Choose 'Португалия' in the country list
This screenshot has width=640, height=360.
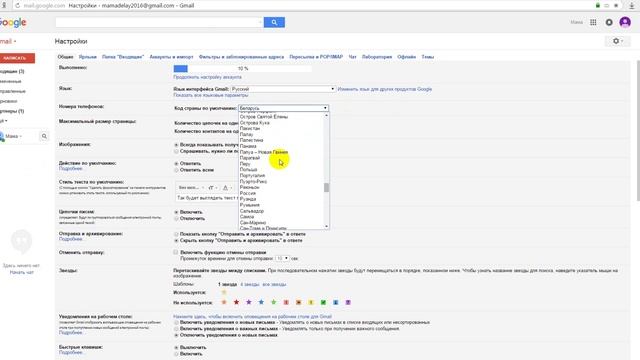(252, 176)
